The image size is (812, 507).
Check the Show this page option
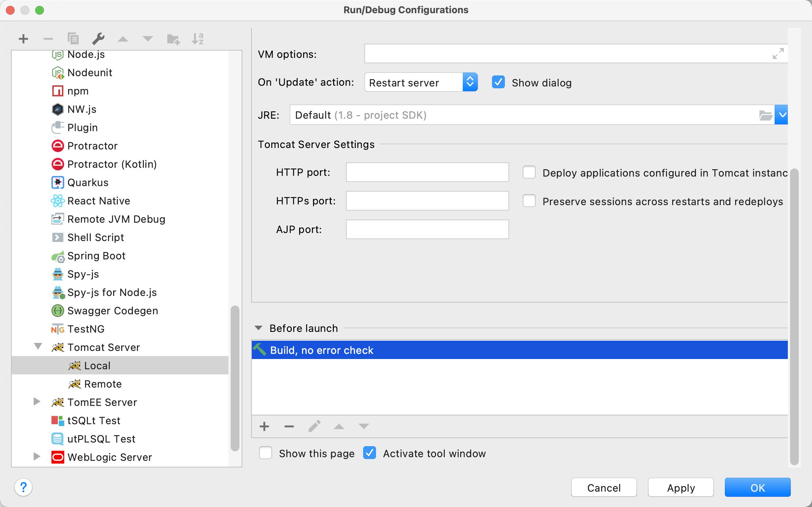(x=266, y=453)
